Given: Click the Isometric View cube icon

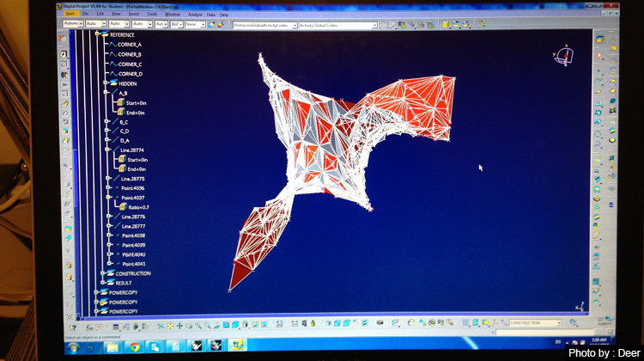Looking at the screenshot, I should 236,325.
